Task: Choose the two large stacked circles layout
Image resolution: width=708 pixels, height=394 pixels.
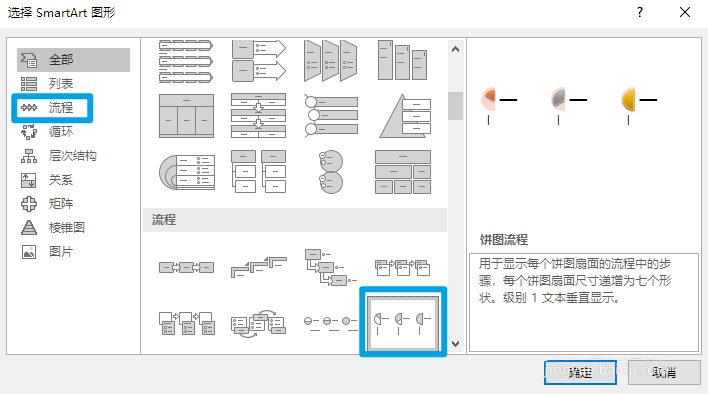Action: point(331,172)
